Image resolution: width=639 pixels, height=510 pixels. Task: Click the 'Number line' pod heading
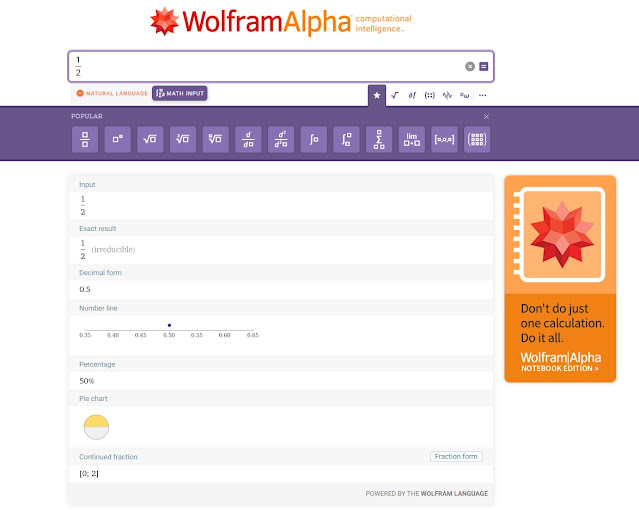pyautogui.click(x=98, y=309)
